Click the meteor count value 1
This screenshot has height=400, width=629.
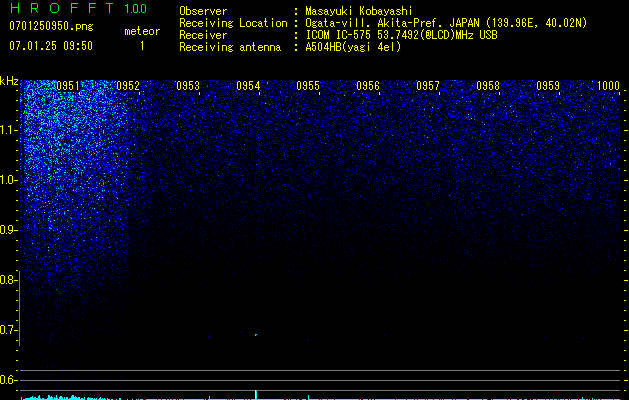coord(142,46)
